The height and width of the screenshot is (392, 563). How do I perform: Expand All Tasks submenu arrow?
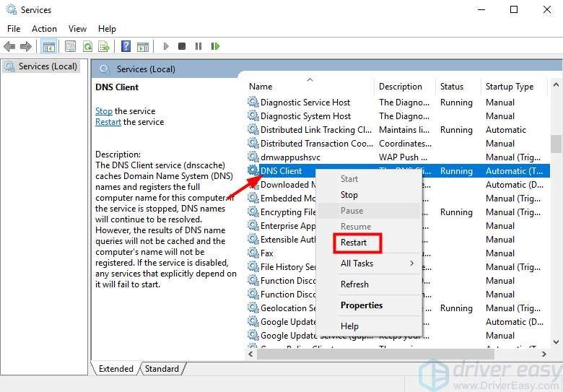(411, 263)
